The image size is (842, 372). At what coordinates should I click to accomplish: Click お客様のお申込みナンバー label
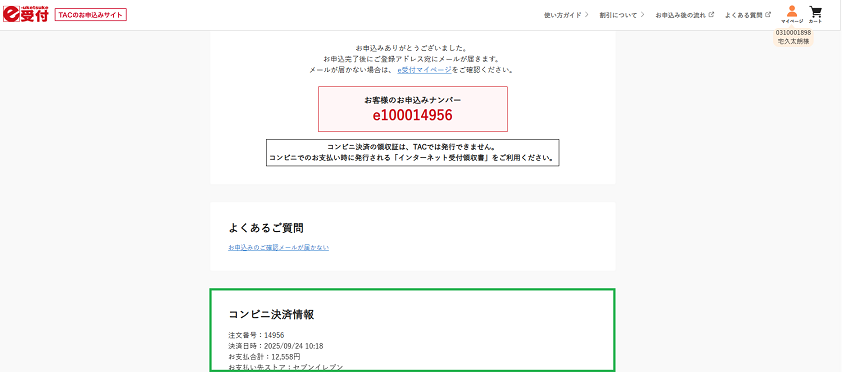pos(412,100)
